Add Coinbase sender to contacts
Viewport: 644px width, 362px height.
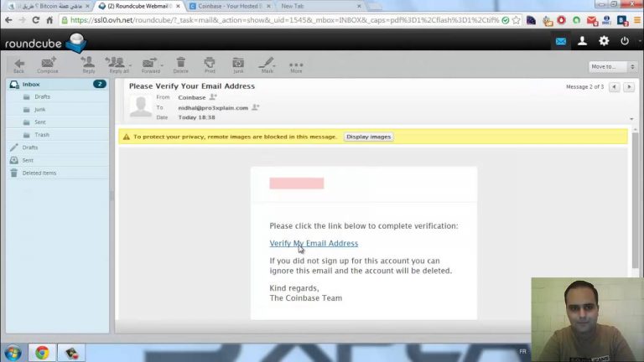pyautogui.click(x=213, y=97)
